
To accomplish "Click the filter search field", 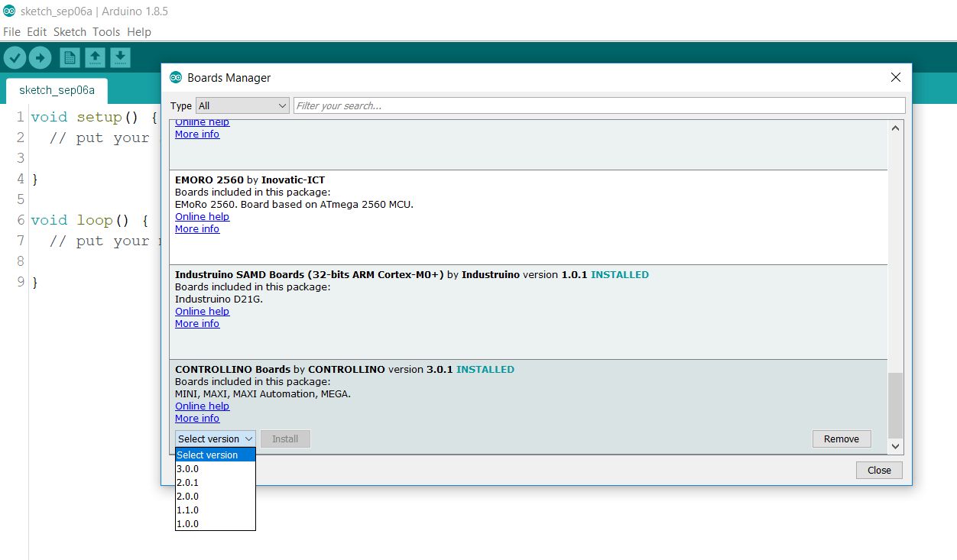I will tap(535, 105).
